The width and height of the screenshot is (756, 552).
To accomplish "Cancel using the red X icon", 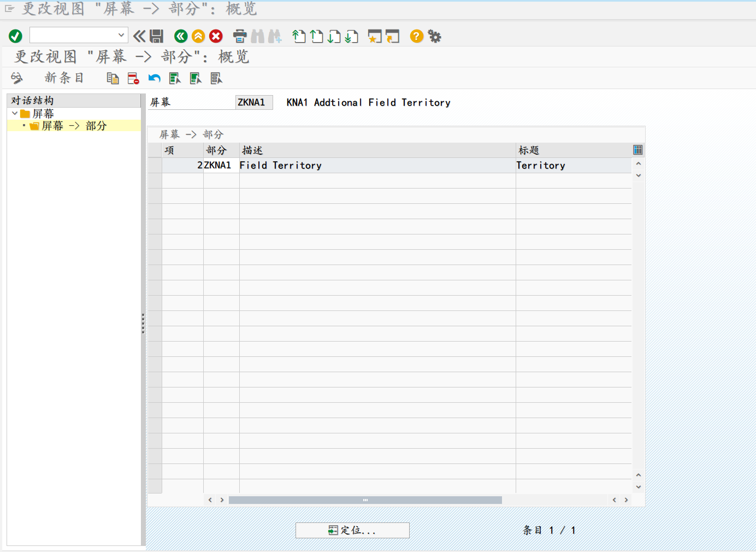I will point(216,36).
